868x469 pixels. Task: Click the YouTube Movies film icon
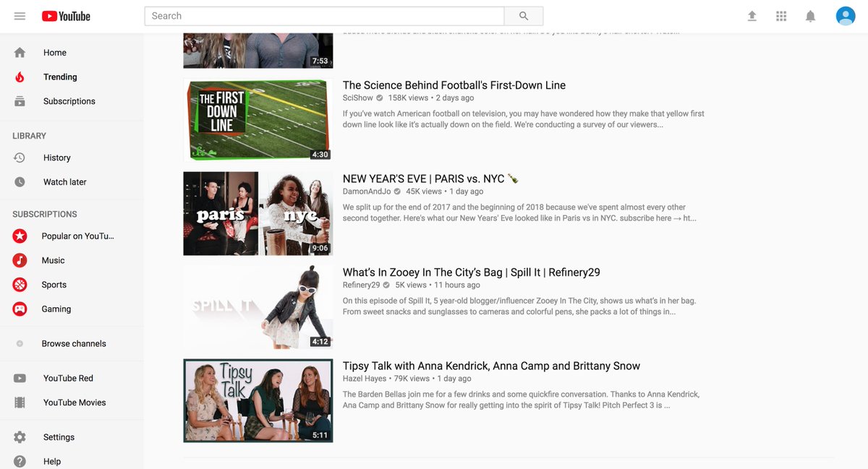pyautogui.click(x=20, y=403)
